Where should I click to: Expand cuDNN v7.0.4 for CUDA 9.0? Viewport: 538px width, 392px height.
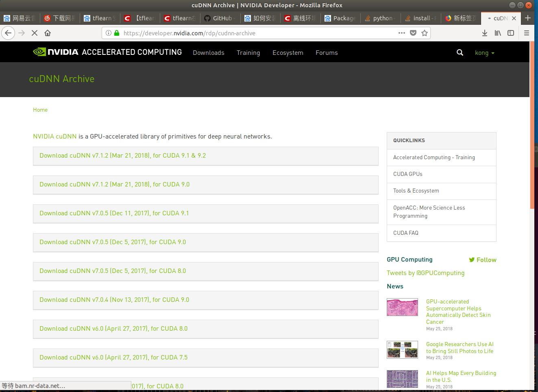click(206, 300)
